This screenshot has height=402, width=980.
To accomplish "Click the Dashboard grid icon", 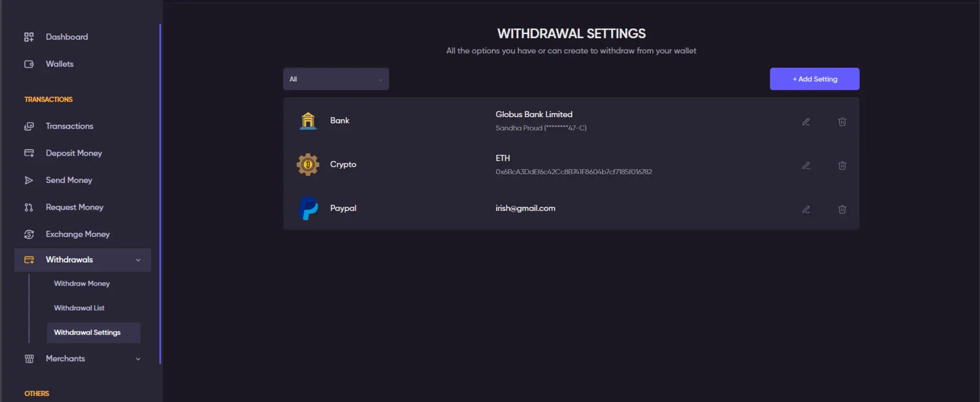I will tap(29, 37).
